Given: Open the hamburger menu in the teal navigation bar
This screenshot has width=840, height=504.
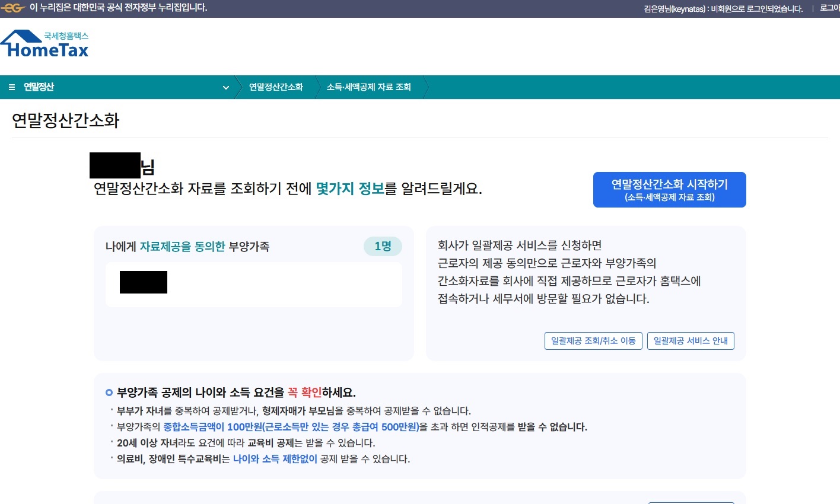Looking at the screenshot, I should coord(12,87).
